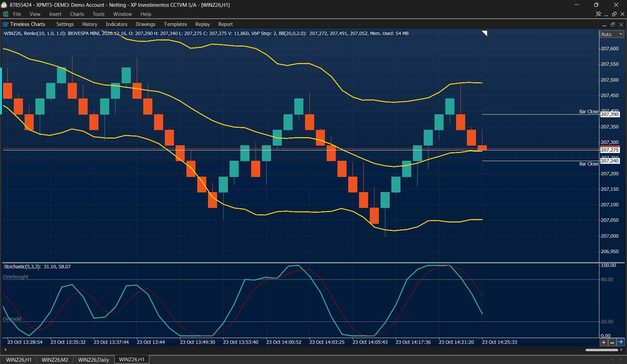Image resolution: width=627 pixels, height=364 pixels.
Task: Click the application icon beside File menu
Action: pyautogui.click(x=5, y=14)
